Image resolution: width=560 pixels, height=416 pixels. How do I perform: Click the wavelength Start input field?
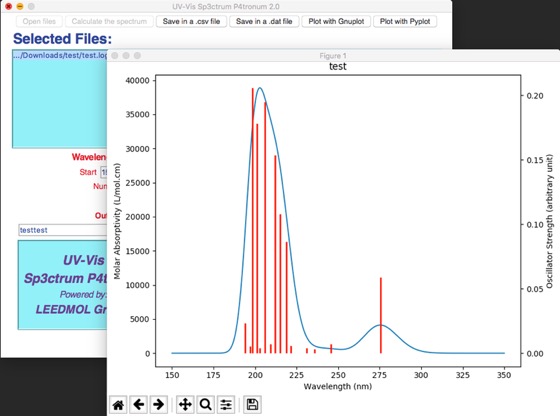(x=104, y=172)
